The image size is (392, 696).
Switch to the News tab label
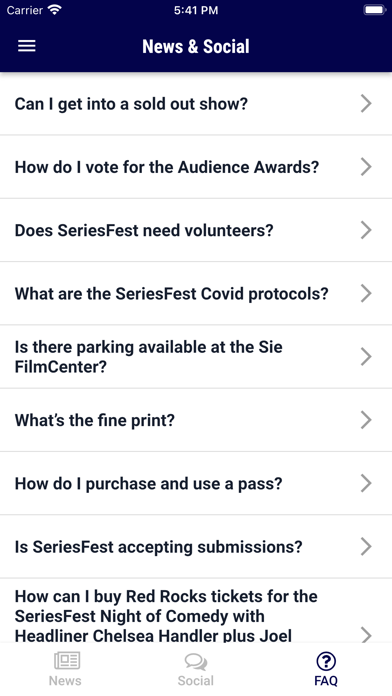coord(65,680)
